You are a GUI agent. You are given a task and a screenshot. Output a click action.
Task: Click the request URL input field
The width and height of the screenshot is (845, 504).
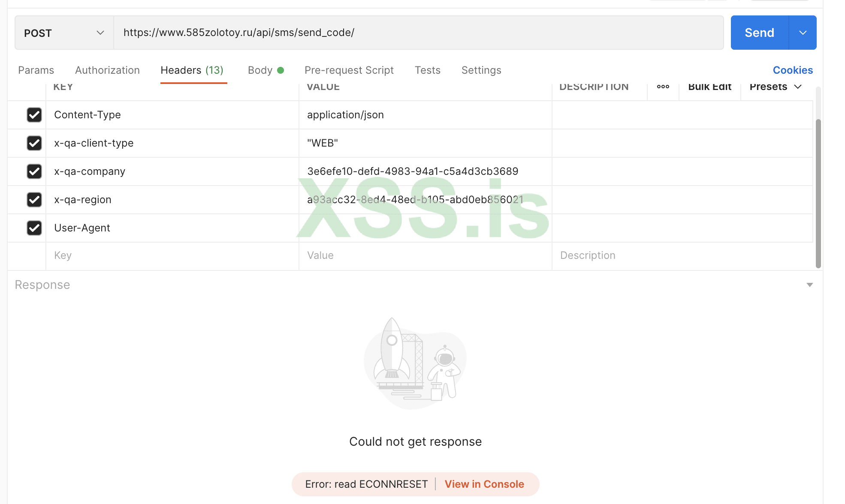(418, 33)
